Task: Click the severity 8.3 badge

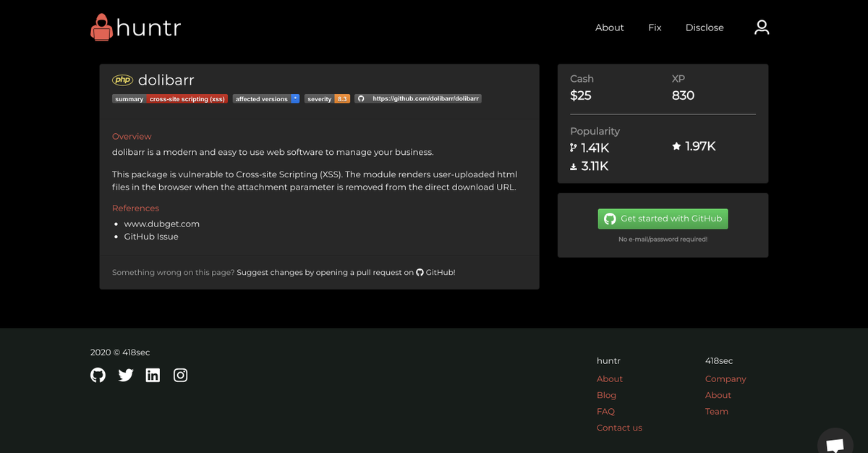Action: [x=327, y=98]
